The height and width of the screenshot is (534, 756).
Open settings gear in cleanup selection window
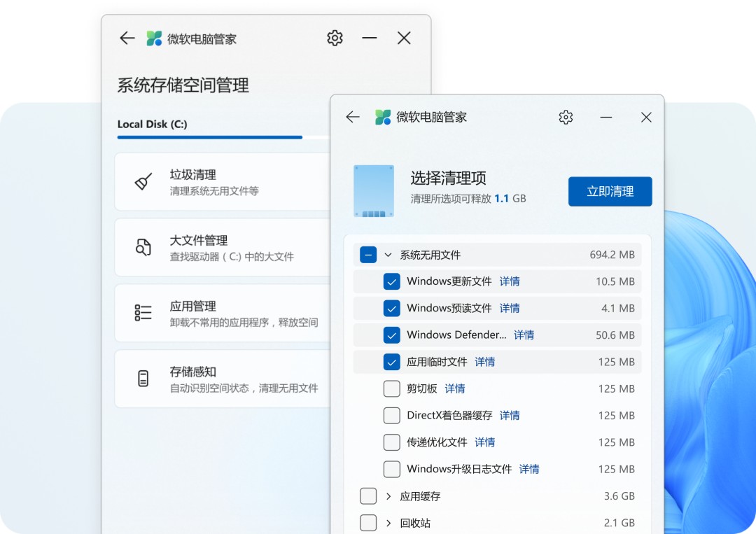(x=566, y=117)
